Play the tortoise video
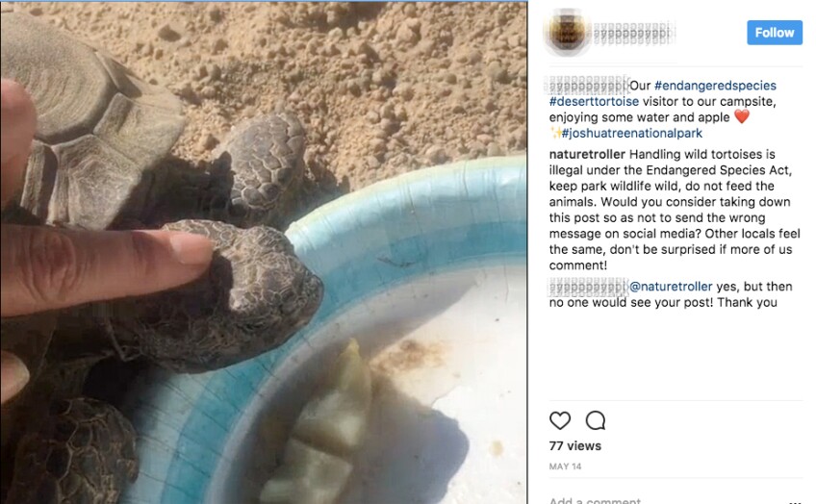Image resolution: width=816 pixels, height=504 pixels. click(264, 253)
